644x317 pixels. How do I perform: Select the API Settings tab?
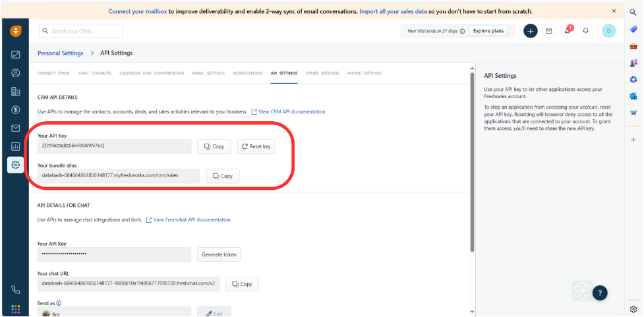point(284,73)
